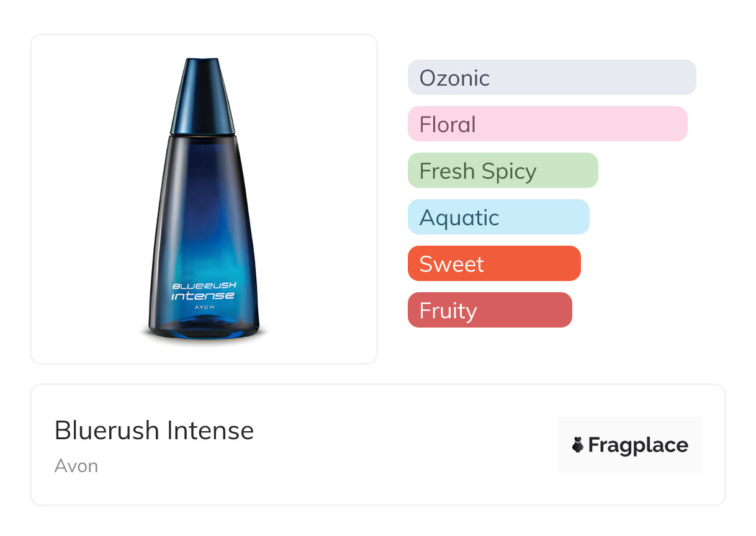Viewport: 756px width, 536px height.
Task: Click the Sweet label text
Action: 451,264
